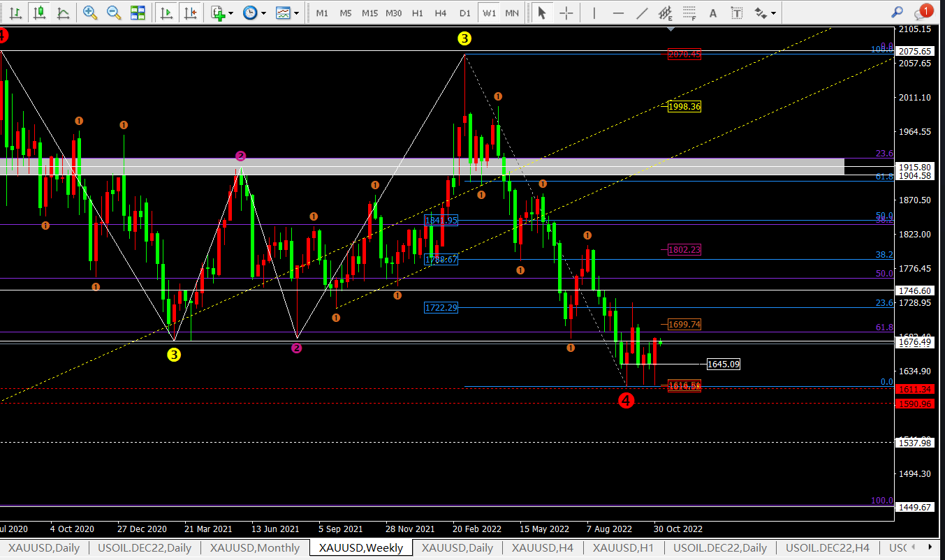Switch to the XAUUSD,Monthly chart tab
Viewport: 945px width, 560px height.
pos(254,548)
